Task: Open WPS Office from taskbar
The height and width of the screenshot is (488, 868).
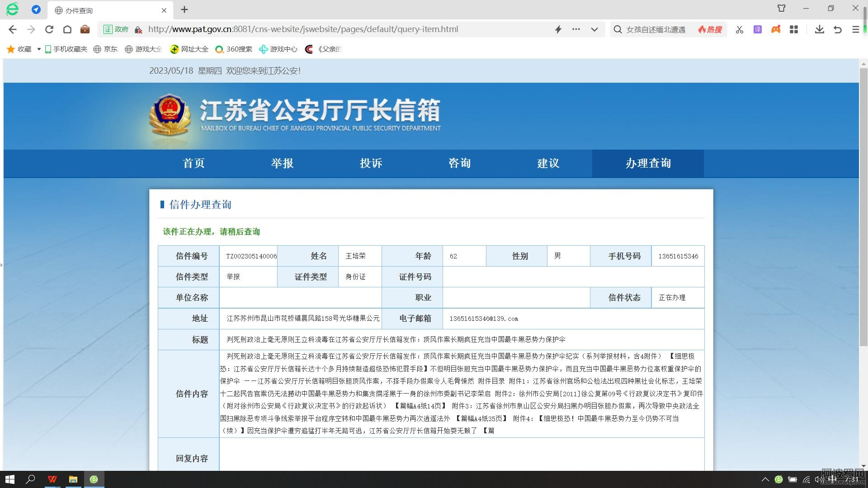Action: pyautogui.click(x=52, y=479)
